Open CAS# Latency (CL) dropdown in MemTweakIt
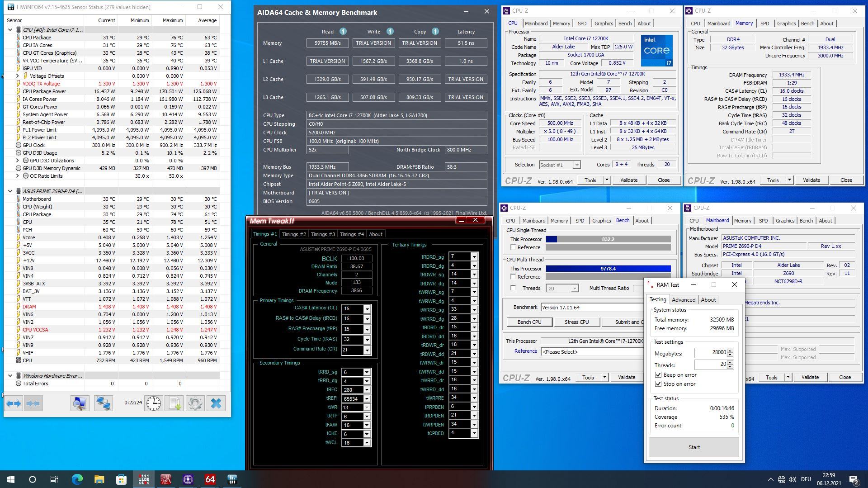Image resolution: width=868 pixels, height=488 pixels. pos(367,309)
